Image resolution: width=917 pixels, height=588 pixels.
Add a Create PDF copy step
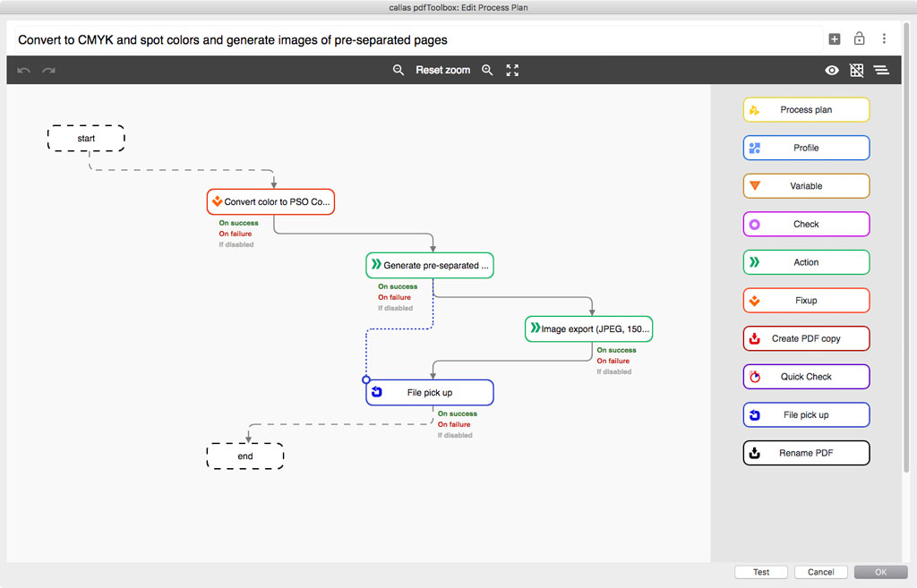pos(807,338)
